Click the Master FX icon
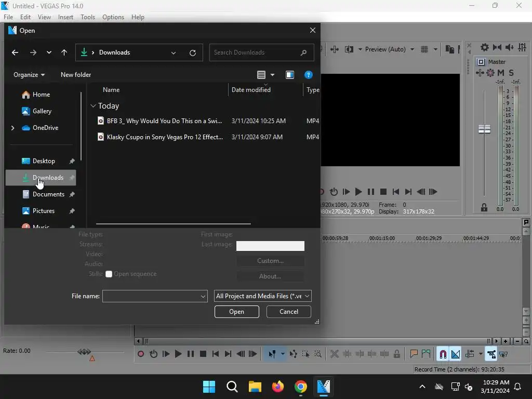Viewport: 532px width, 399px height. (480, 73)
